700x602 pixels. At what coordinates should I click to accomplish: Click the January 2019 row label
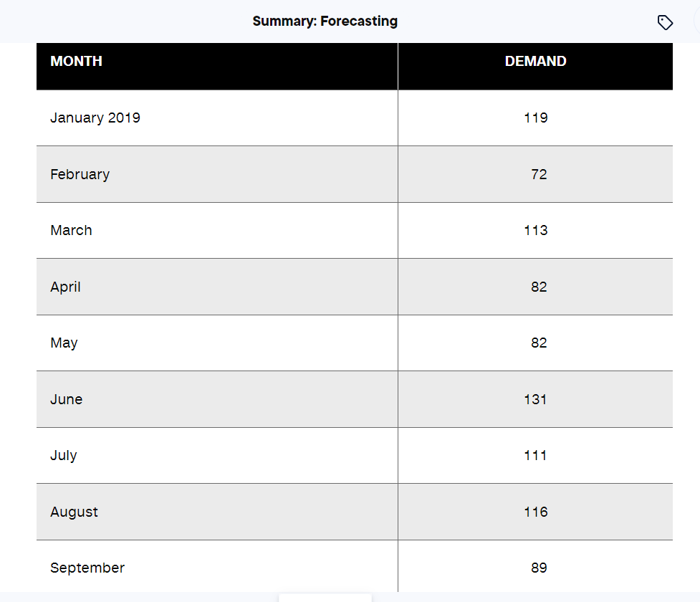[x=95, y=118]
